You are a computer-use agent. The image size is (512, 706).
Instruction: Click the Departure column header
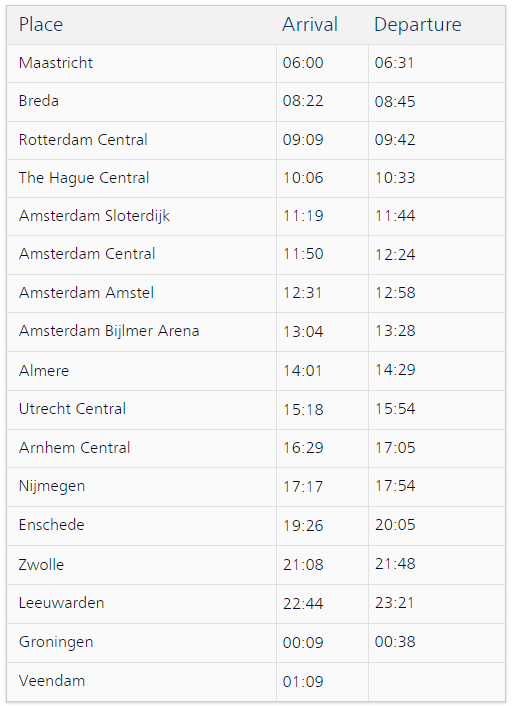(x=417, y=24)
